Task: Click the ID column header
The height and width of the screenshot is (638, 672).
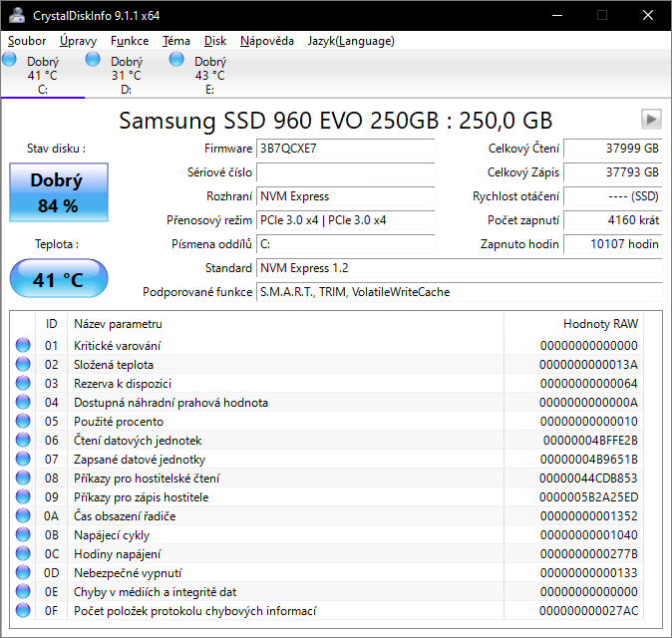Action: point(51,324)
